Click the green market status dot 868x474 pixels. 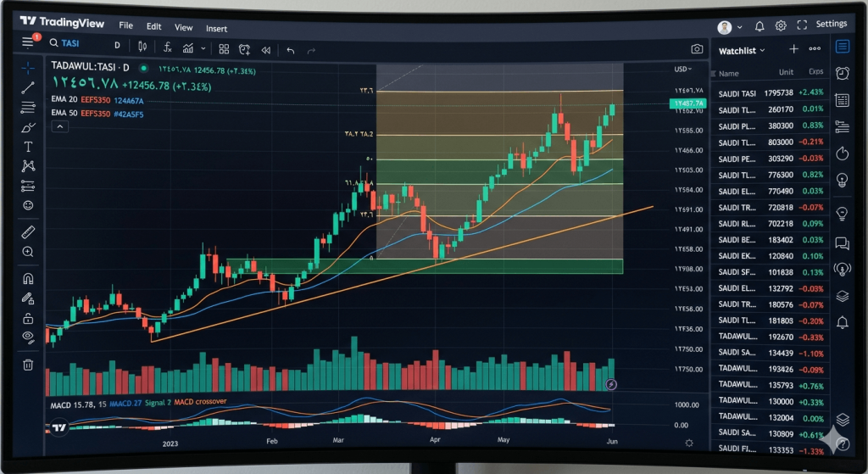(x=143, y=68)
